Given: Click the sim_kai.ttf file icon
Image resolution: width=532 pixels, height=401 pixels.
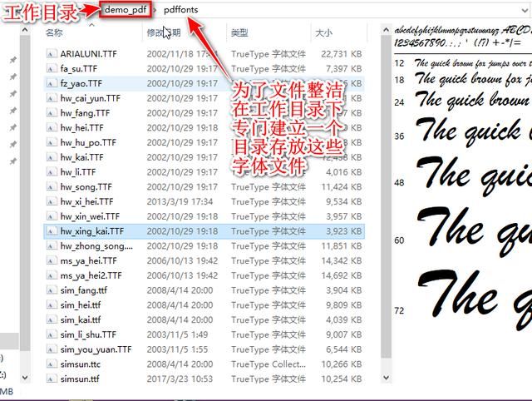Looking at the screenshot, I should pos(52,319).
